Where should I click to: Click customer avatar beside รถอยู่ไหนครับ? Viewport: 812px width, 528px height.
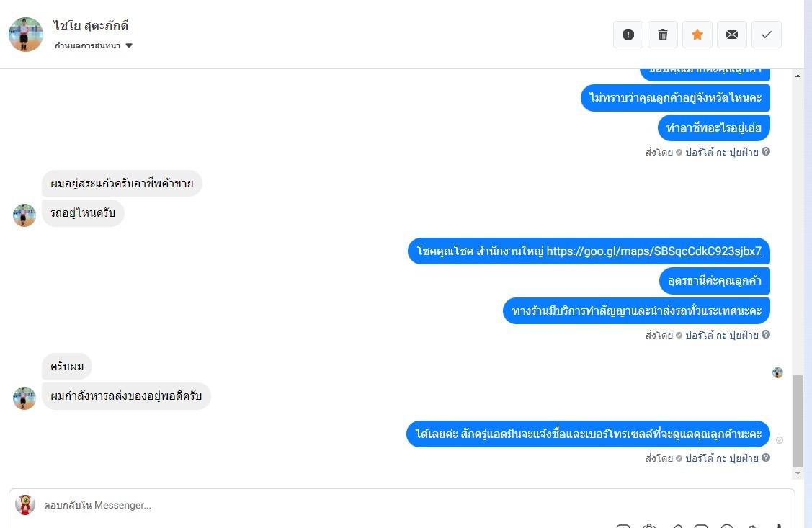point(24,215)
